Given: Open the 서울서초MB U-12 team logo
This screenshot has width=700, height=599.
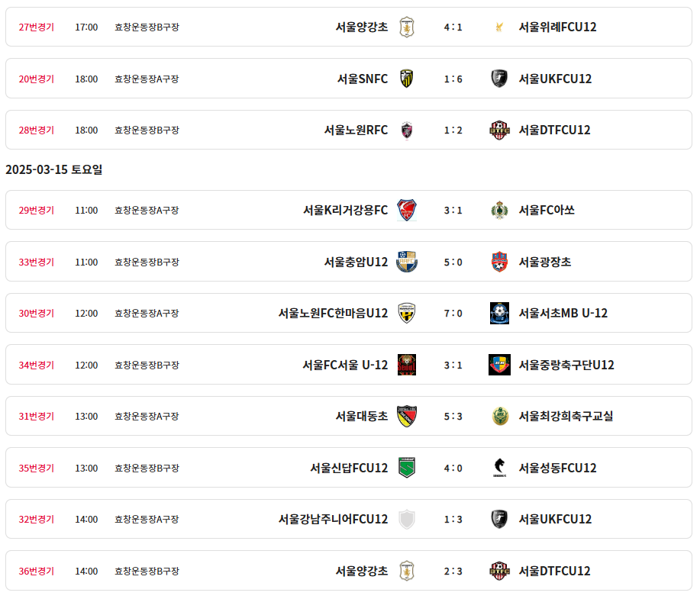Looking at the screenshot, I should coord(499,313).
